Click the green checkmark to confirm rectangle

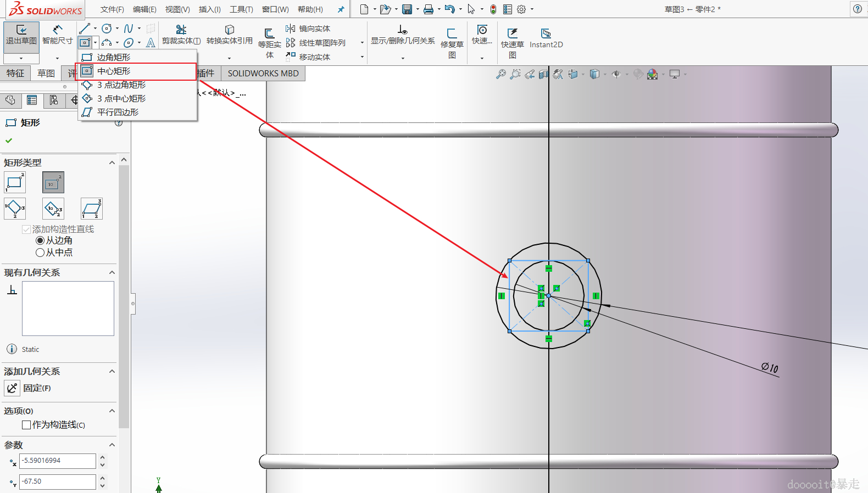(9, 141)
